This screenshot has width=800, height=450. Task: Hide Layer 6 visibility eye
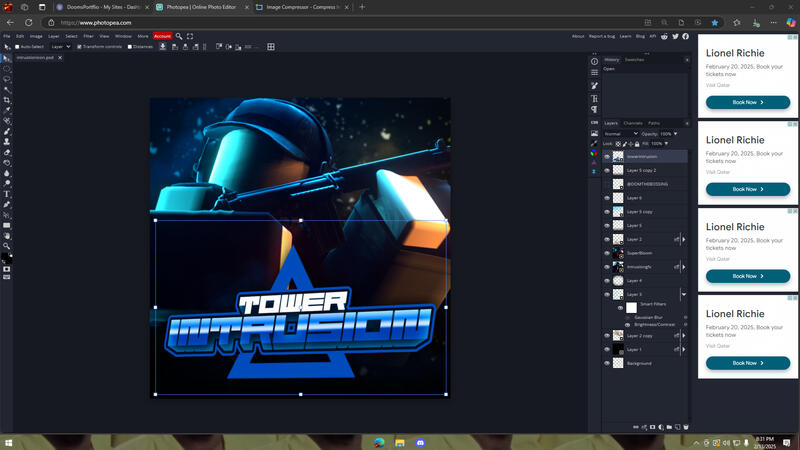coord(607,198)
